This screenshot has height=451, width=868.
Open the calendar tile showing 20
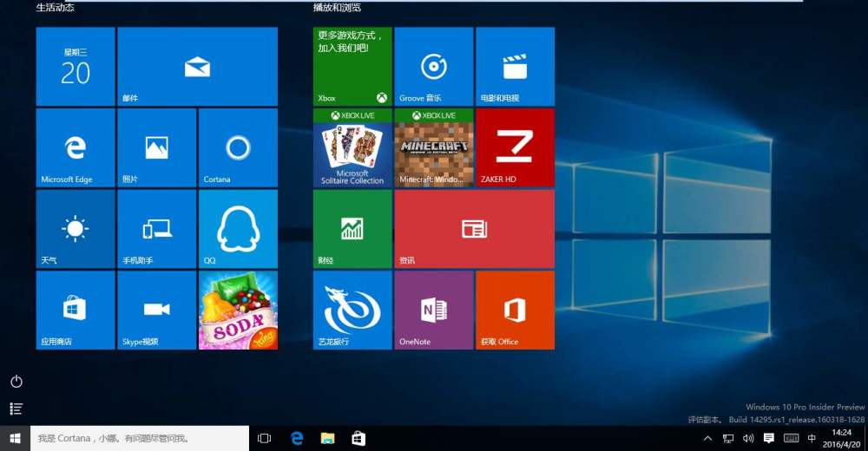click(76, 67)
